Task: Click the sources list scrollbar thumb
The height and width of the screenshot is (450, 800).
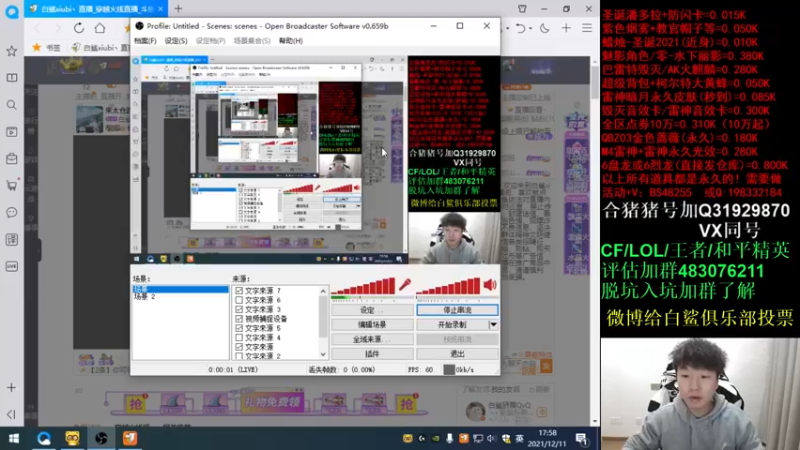Action: click(323, 316)
